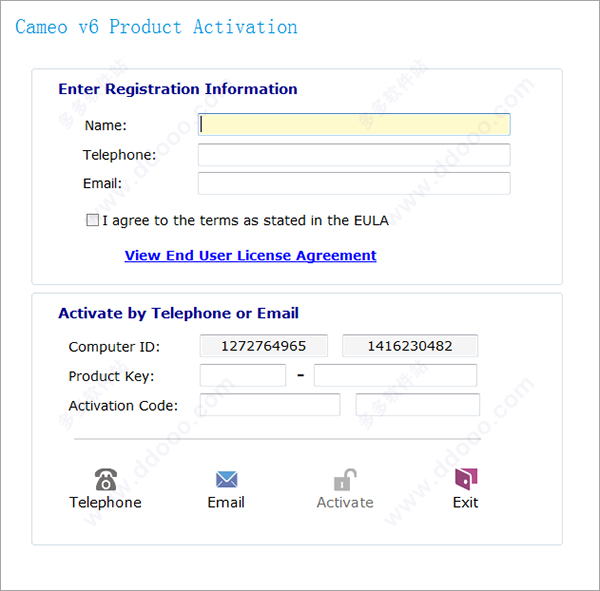Click the second Activation Code field
Viewport: 600px width, 591px height.
pyautogui.click(x=417, y=405)
